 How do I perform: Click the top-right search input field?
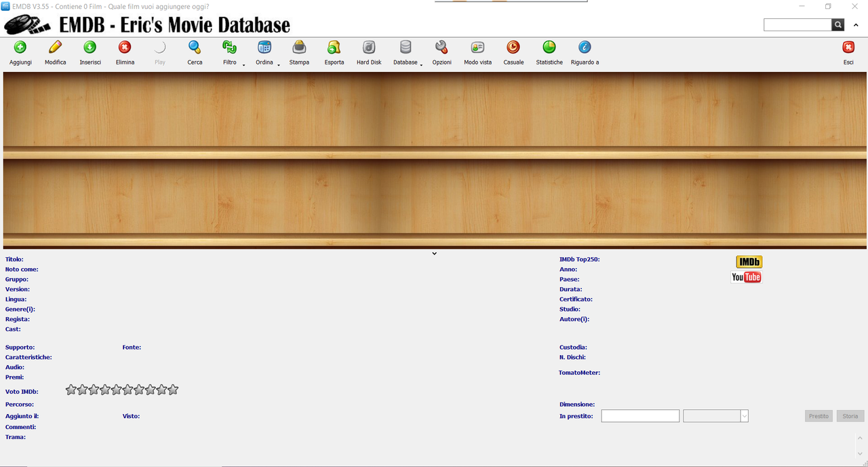(x=797, y=25)
